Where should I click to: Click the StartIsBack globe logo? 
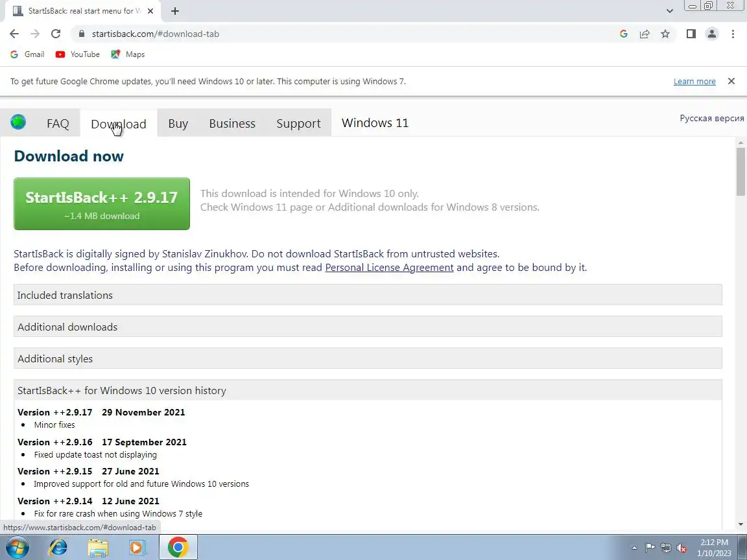click(x=18, y=122)
